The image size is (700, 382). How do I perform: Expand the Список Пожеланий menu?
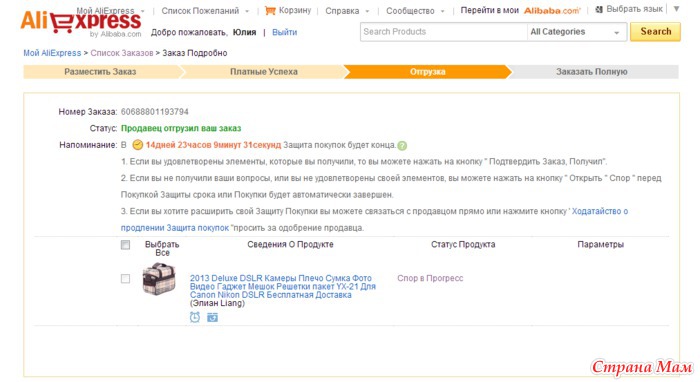205,11
